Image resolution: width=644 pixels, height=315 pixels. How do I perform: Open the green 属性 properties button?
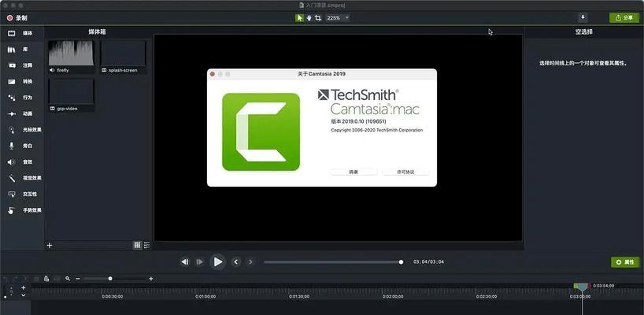pos(624,262)
